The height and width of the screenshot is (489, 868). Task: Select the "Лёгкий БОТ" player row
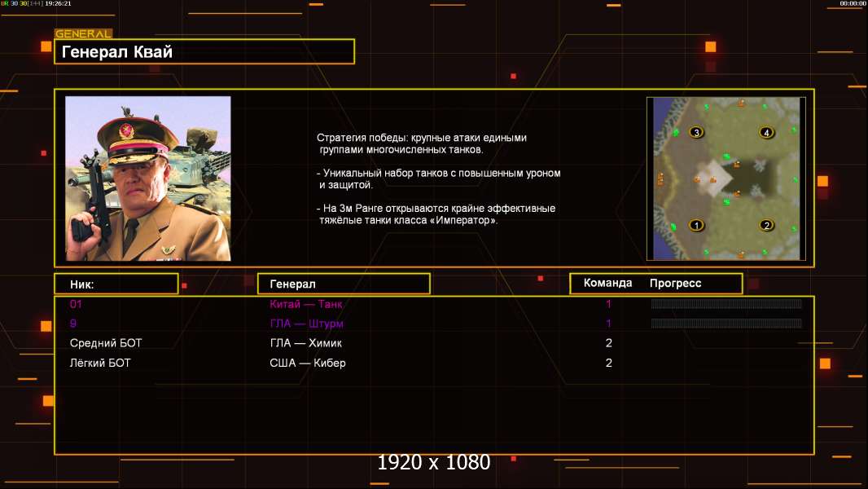click(x=434, y=363)
